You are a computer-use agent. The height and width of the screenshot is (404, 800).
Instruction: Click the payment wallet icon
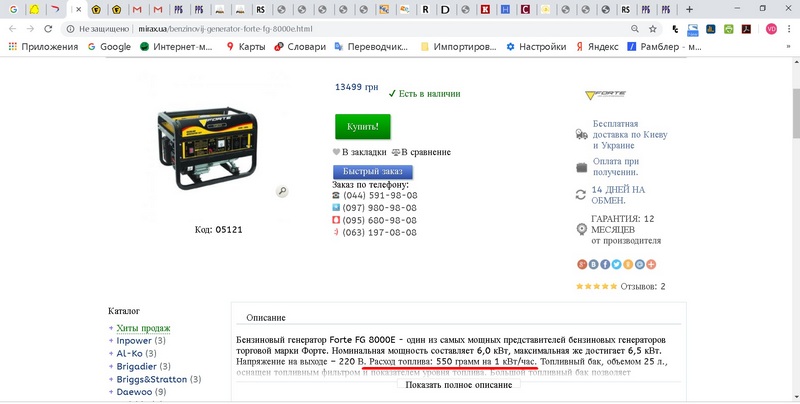click(582, 167)
